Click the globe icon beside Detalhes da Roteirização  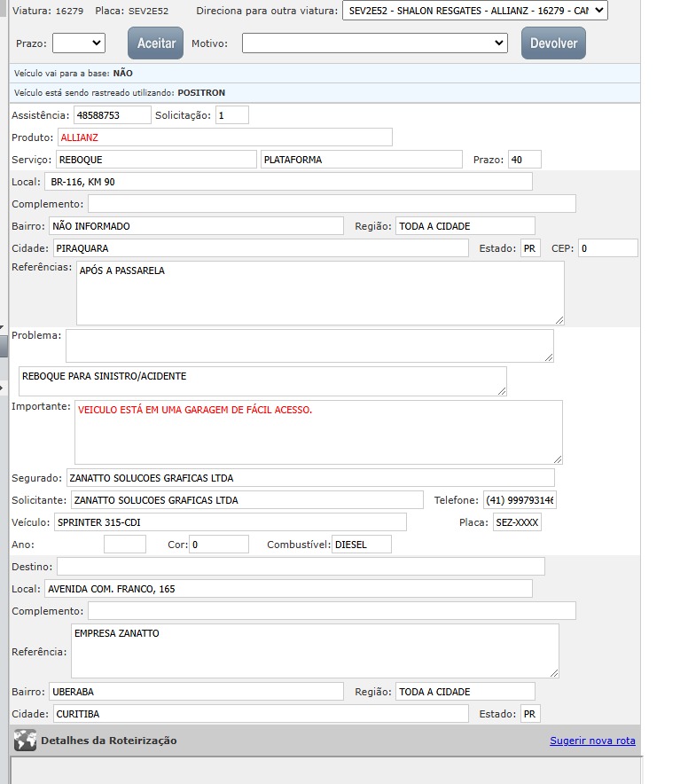pos(25,741)
